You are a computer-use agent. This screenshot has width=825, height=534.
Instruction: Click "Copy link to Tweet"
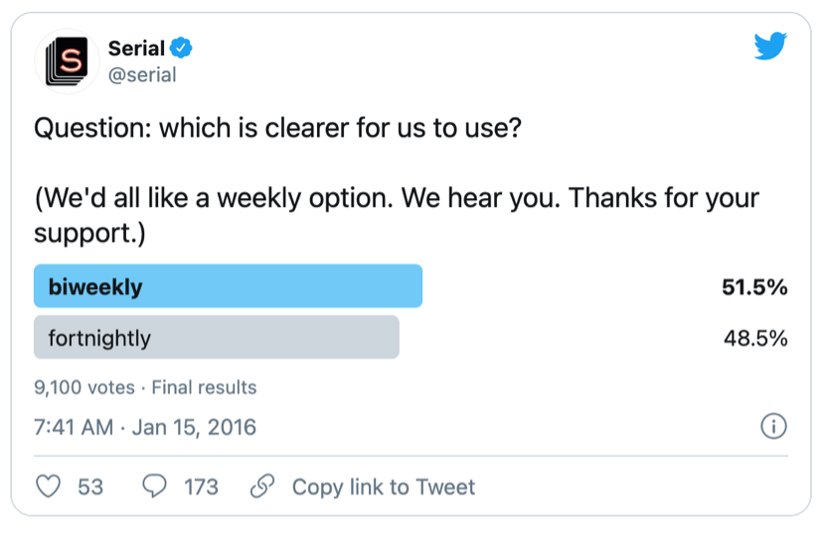point(383,487)
